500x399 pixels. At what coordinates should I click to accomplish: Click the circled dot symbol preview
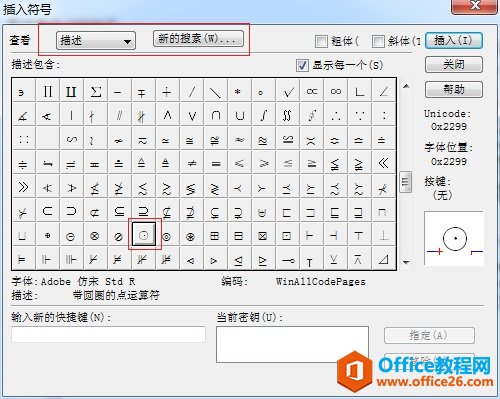click(x=454, y=238)
